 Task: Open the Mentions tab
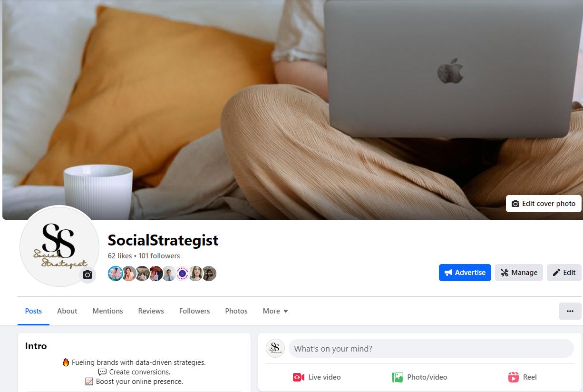pyautogui.click(x=107, y=311)
